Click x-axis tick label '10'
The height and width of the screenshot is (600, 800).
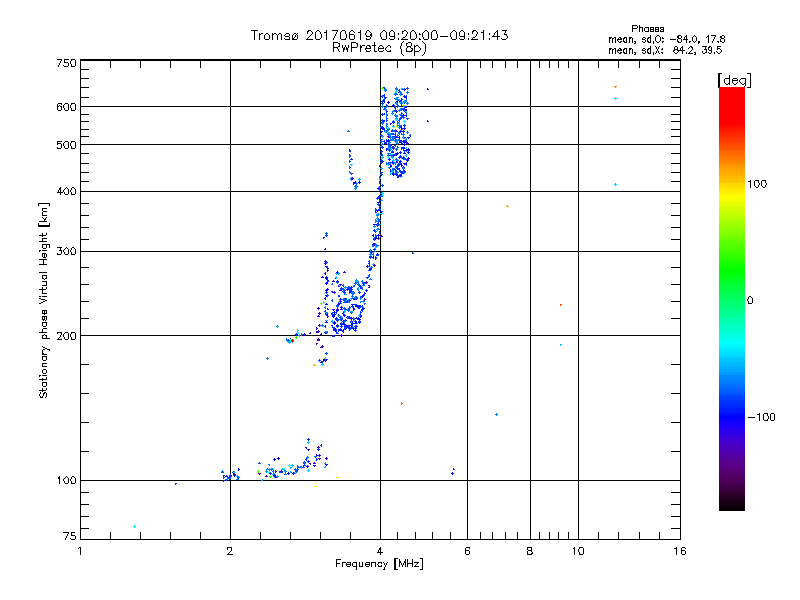click(578, 551)
